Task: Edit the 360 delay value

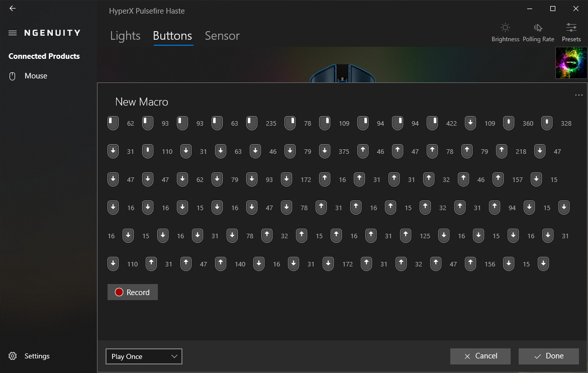Action: pyautogui.click(x=528, y=124)
